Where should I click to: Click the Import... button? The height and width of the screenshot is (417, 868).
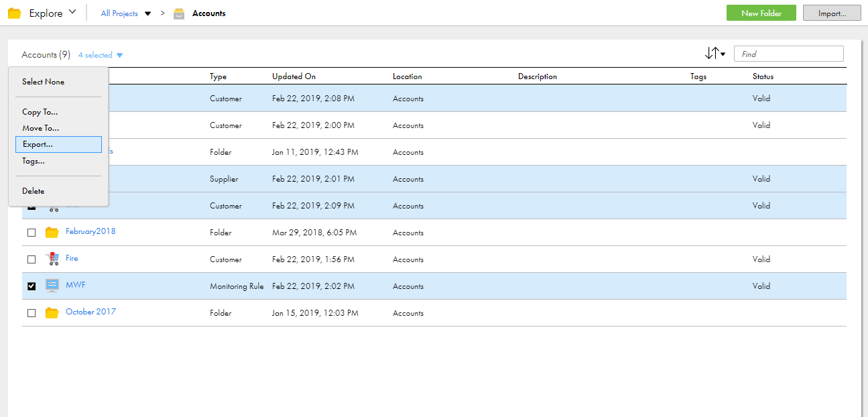[831, 13]
